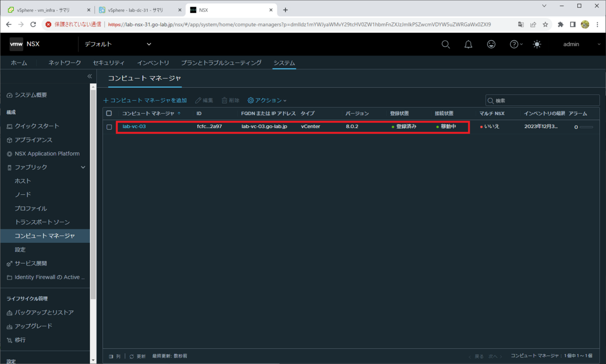Click コンピュート マネージャを追加 button
The image size is (606, 364).
[x=145, y=100]
